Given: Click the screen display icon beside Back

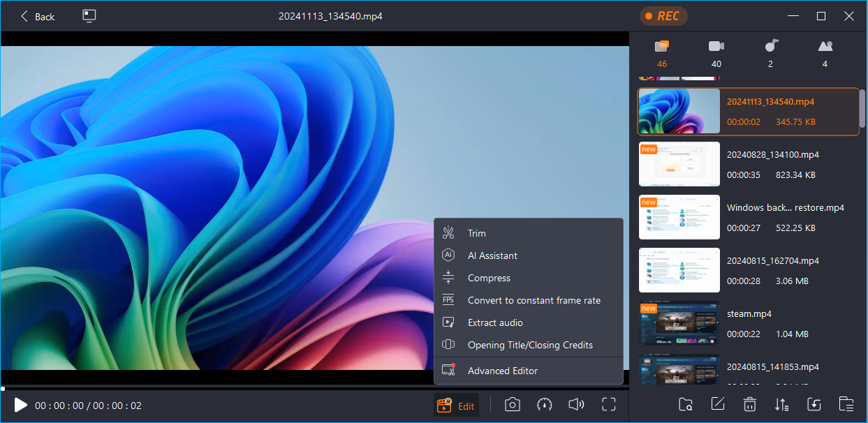Looking at the screenshot, I should (x=89, y=16).
